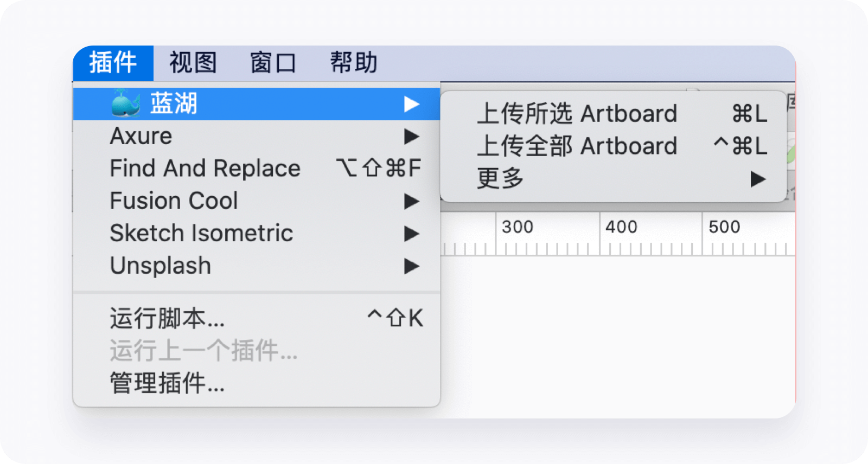Expand the Unsplash submenu arrow
This screenshot has height=464, width=868.
(412, 266)
